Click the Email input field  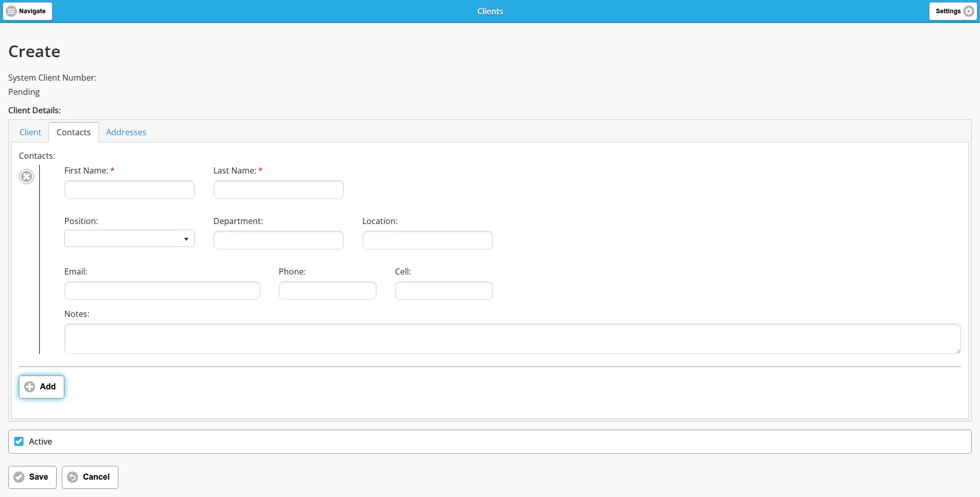pos(162,290)
